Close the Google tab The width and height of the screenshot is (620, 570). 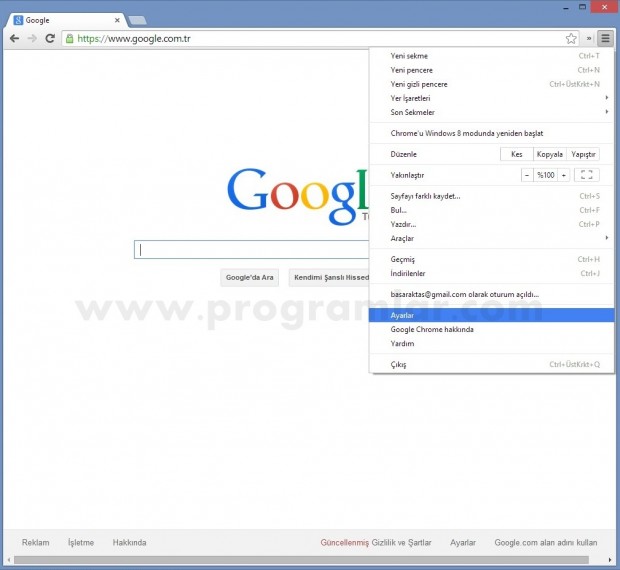point(117,20)
